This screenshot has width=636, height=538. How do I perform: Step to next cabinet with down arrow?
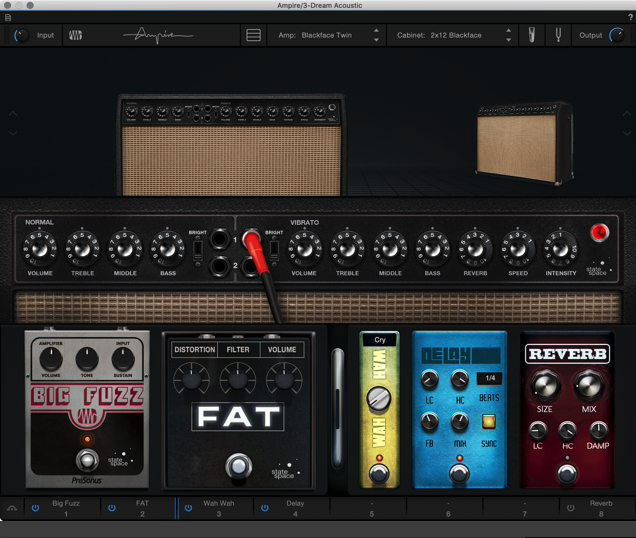point(509,40)
